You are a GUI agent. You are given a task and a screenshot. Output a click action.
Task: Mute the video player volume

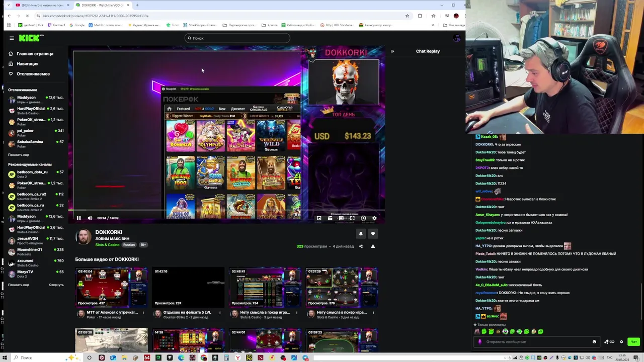click(90, 218)
